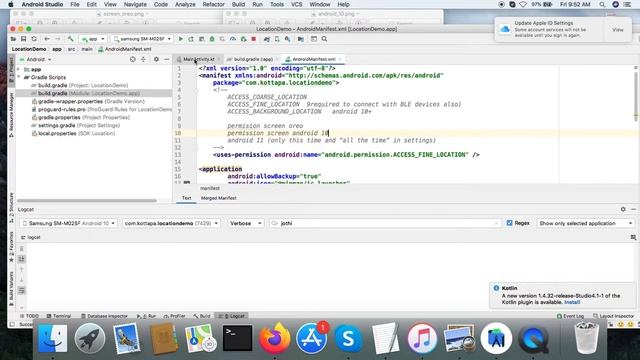
Task: Click the Search Everywhere magnifier in toolbar
Action: coord(324,39)
